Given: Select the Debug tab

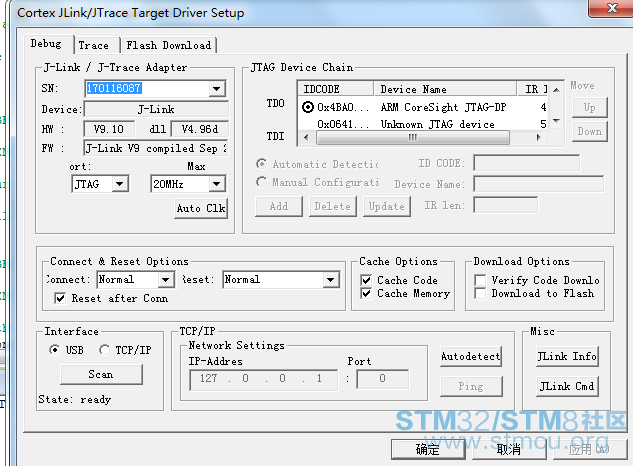Looking at the screenshot, I should 46,44.
